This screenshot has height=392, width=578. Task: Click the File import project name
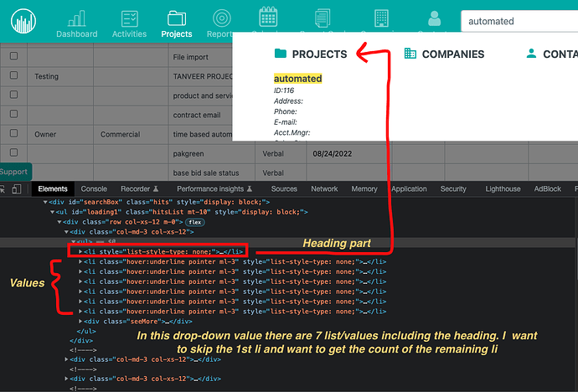[x=191, y=57]
